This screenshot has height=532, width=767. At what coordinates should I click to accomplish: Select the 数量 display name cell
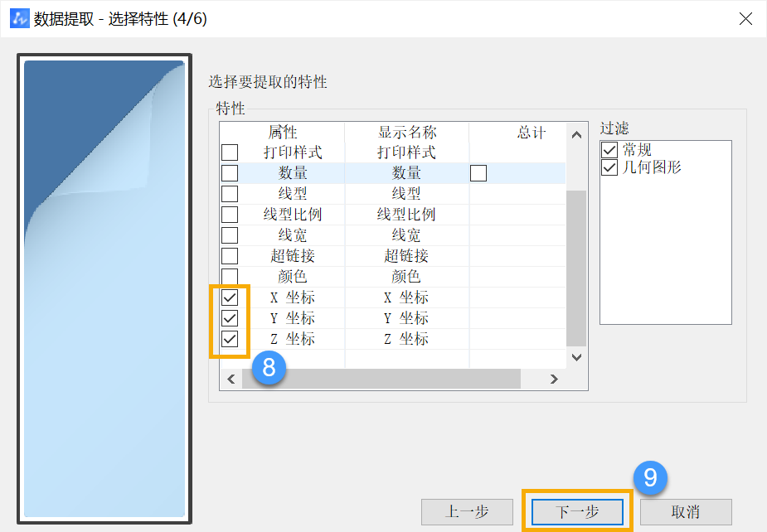[407, 173]
